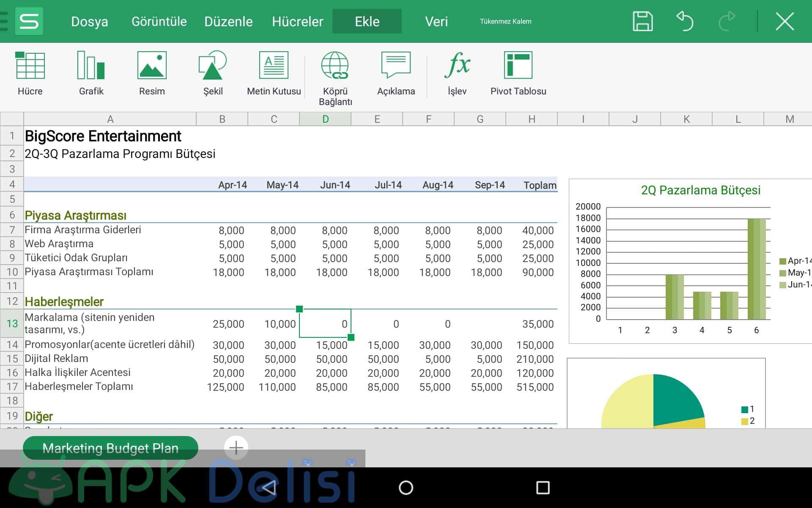The height and width of the screenshot is (508, 812).
Task: Switch to the Görüntüle tab
Action: [159, 21]
